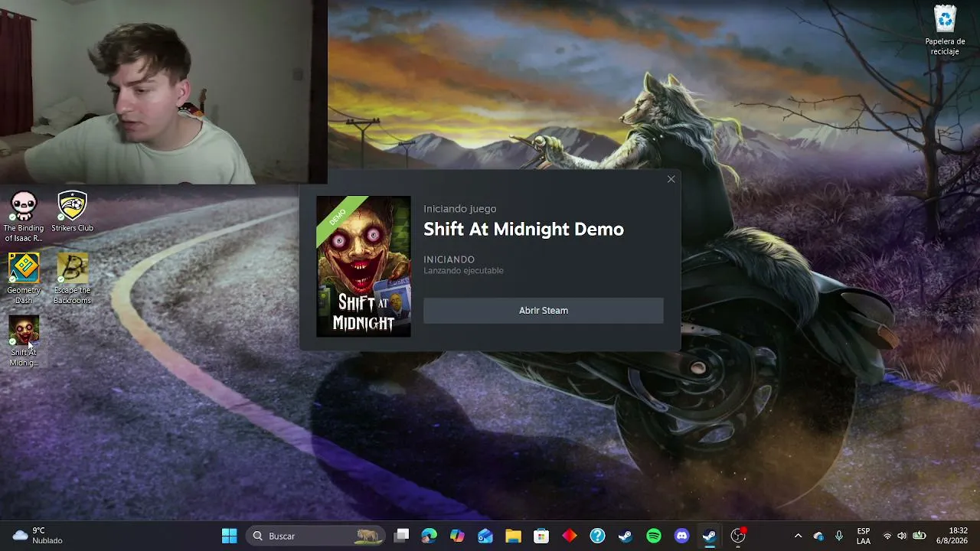Select The Binding of Isaac desktop icon
The height and width of the screenshot is (551, 980).
click(24, 217)
